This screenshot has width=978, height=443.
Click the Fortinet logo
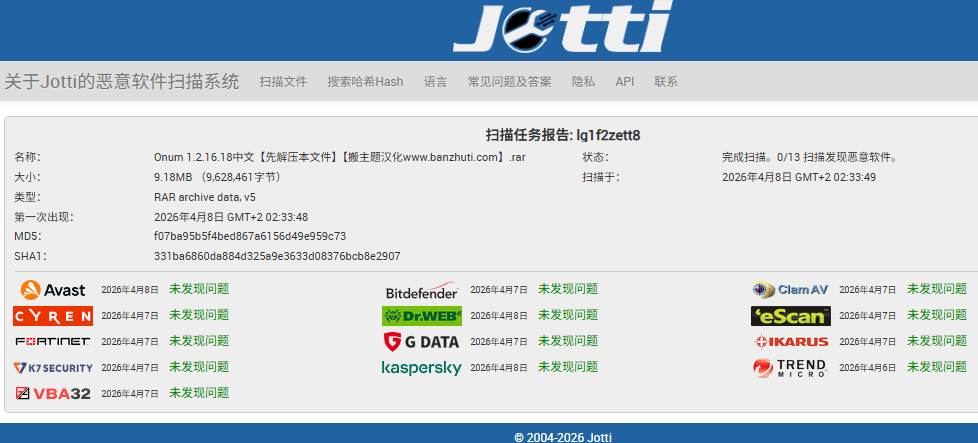(53, 341)
